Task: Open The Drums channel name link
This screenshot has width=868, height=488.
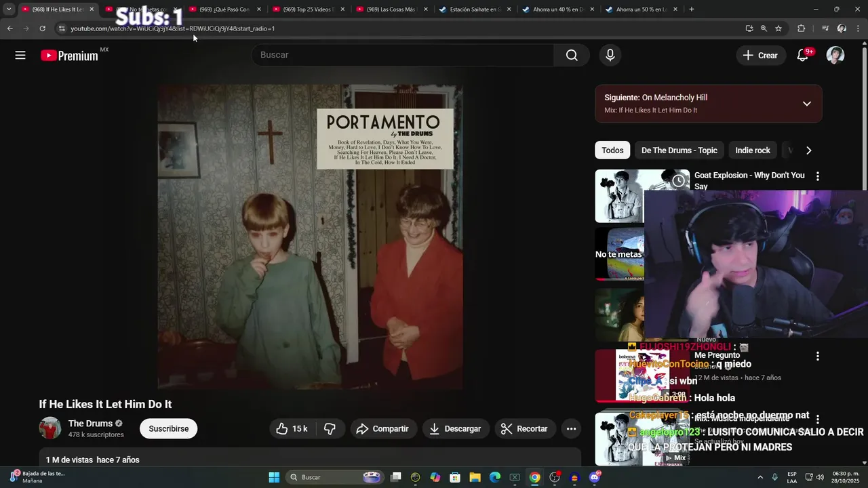Action: 90,424
